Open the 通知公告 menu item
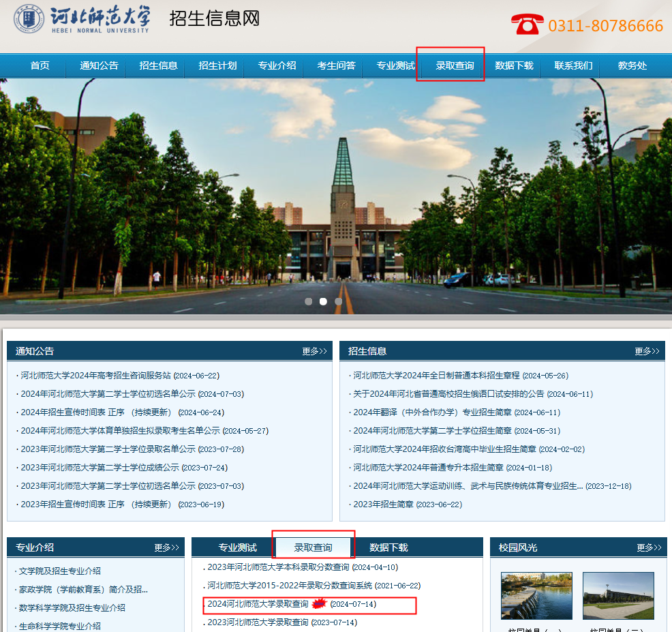 tap(99, 65)
